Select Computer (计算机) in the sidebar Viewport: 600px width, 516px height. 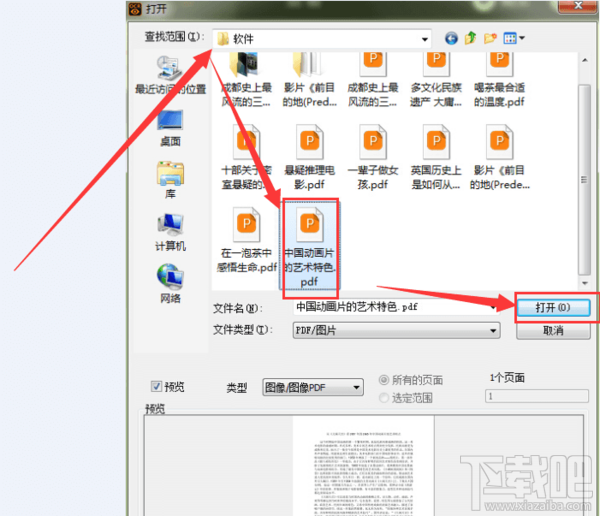point(171,232)
